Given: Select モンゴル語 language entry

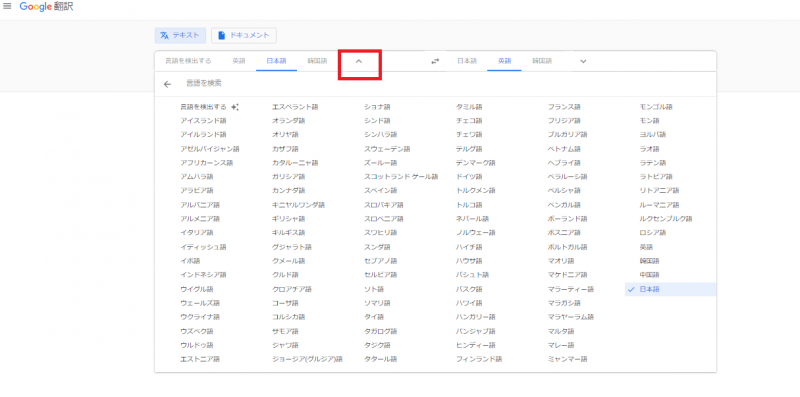Looking at the screenshot, I should [656, 107].
